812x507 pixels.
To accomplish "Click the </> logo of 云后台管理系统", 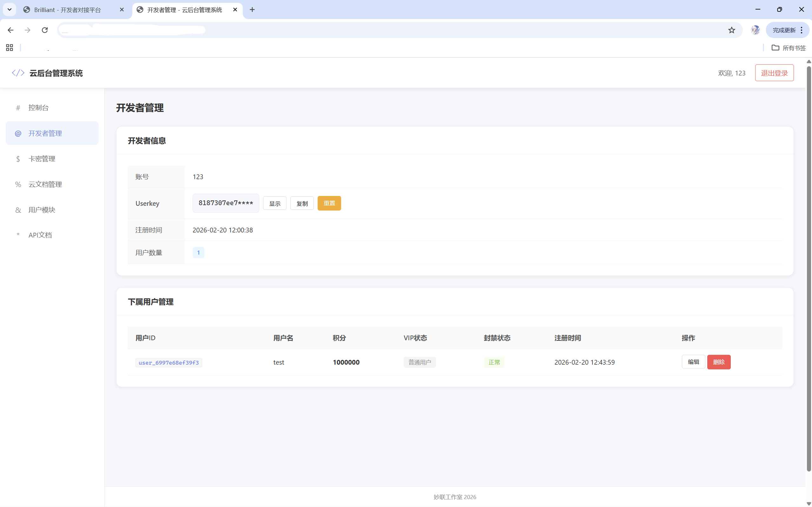I will (17, 72).
